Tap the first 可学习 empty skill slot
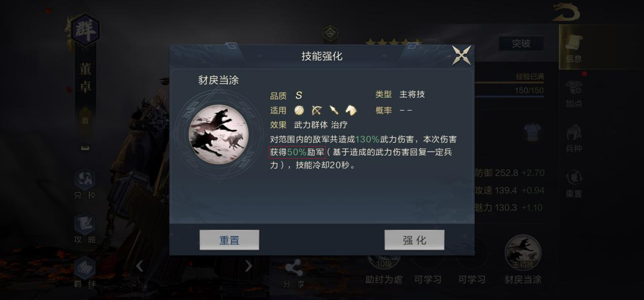The height and width of the screenshot is (300, 644). pos(428,269)
